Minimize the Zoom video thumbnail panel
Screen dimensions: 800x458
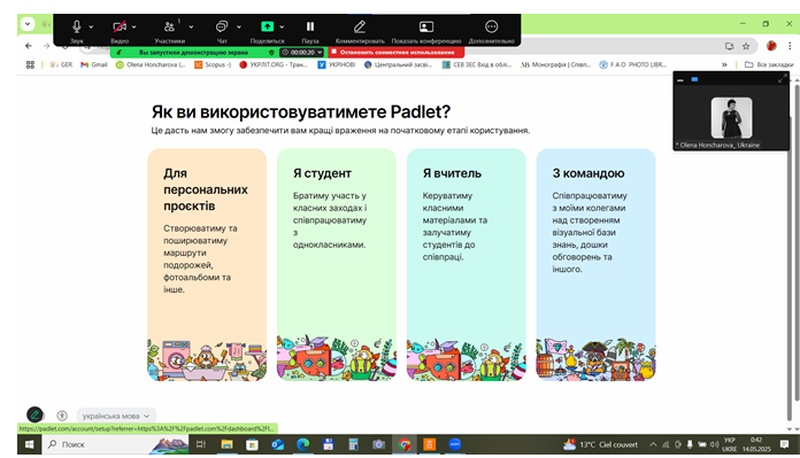pyautogui.click(x=680, y=80)
